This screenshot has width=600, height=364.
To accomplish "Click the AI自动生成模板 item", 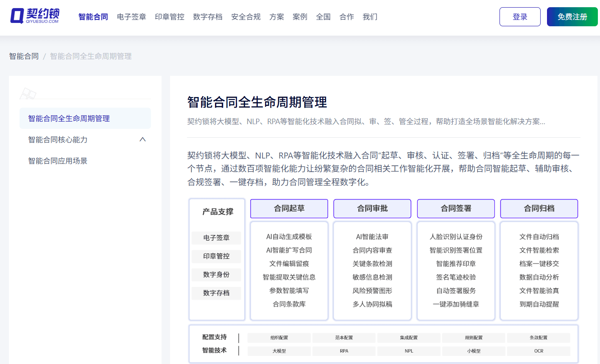I will (x=289, y=237).
